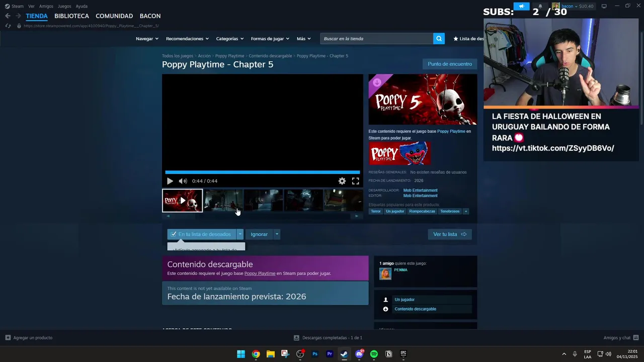The height and width of the screenshot is (362, 644).
Task: Click the Terror tag
Action: pos(376,211)
